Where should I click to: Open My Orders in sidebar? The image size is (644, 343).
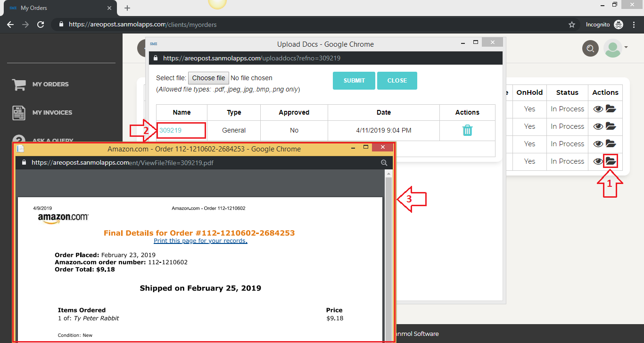pos(50,84)
